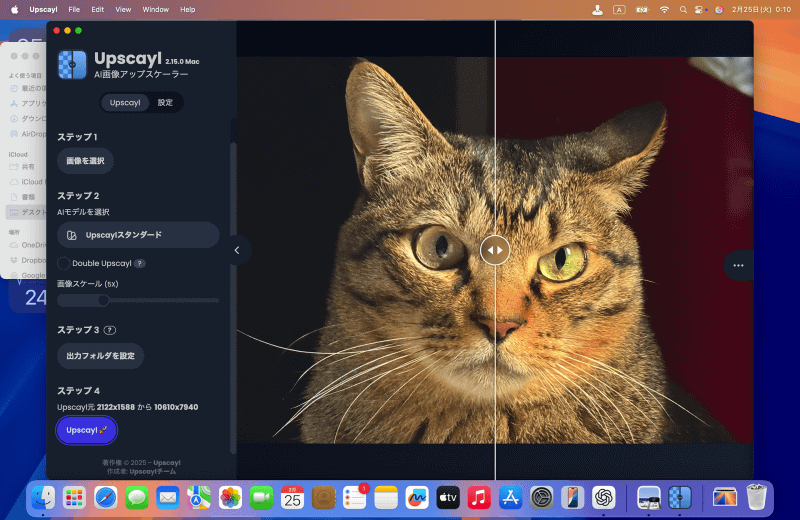Open Launchpad from the Dock

tap(74, 498)
